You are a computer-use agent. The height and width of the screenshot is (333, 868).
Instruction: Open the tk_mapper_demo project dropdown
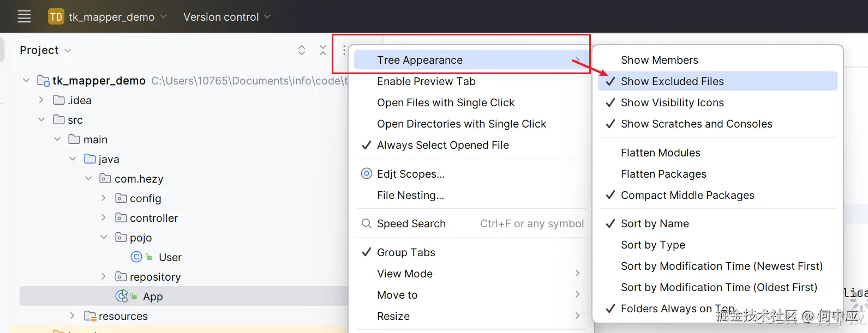coord(117,17)
